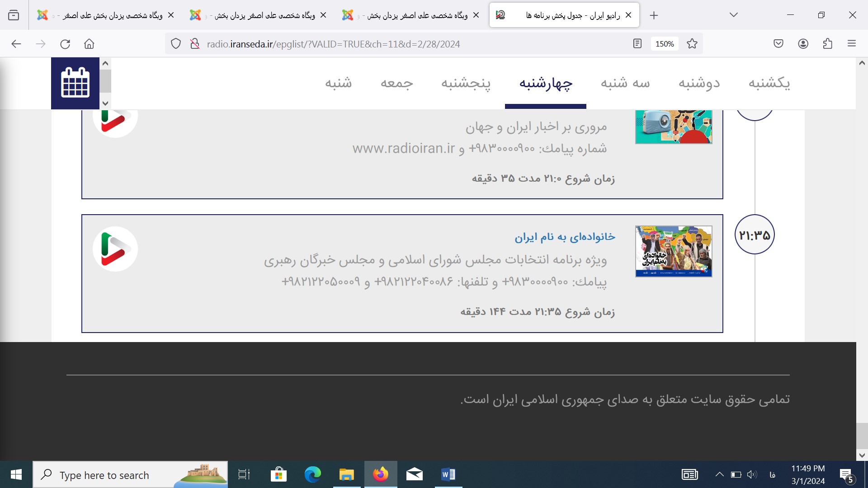The width and height of the screenshot is (868, 488).
Task: Click the 150% zoom level indicator
Action: point(664,44)
